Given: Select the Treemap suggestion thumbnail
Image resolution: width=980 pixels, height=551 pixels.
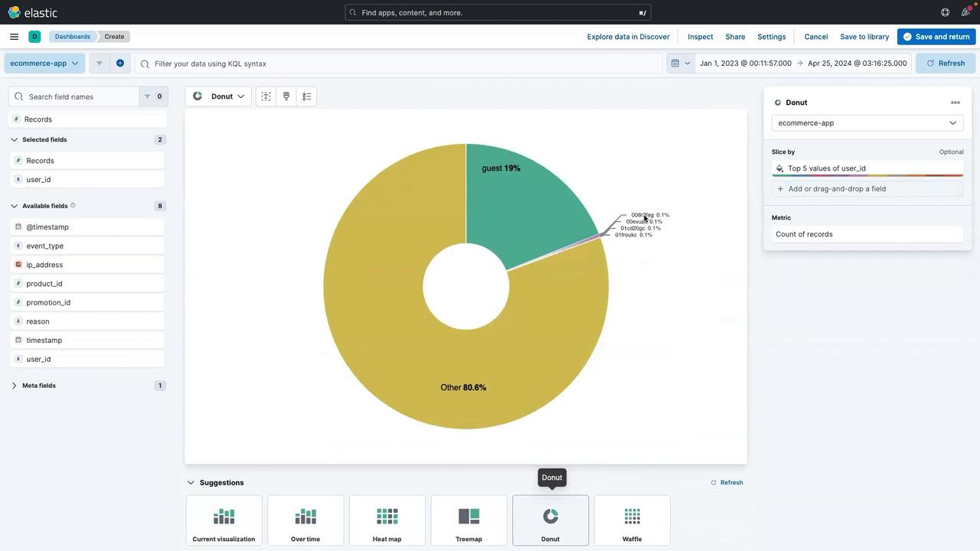Looking at the screenshot, I should (x=469, y=520).
